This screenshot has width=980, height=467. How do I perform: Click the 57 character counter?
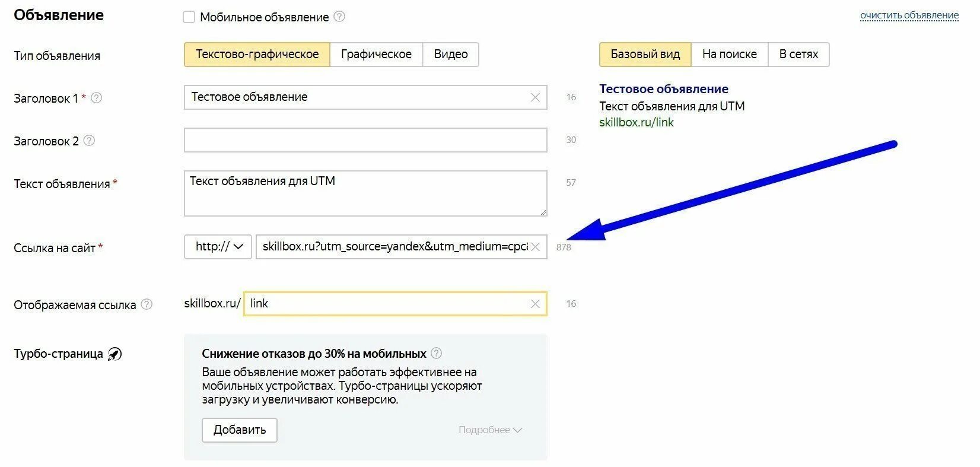click(x=571, y=183)
